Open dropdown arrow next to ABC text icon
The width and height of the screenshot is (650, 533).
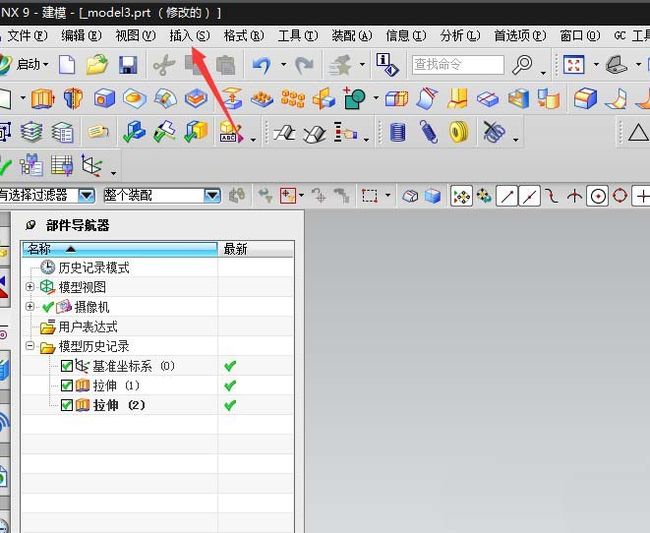[253, 140]
